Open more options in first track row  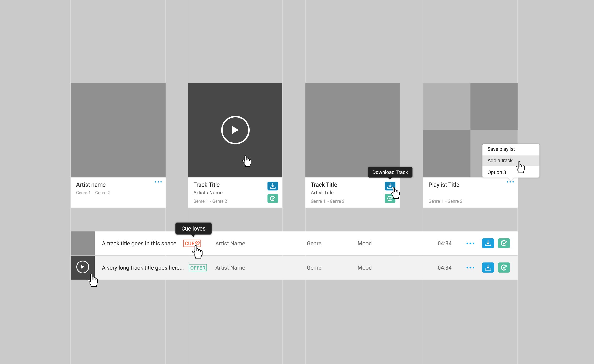click(470, 243)
